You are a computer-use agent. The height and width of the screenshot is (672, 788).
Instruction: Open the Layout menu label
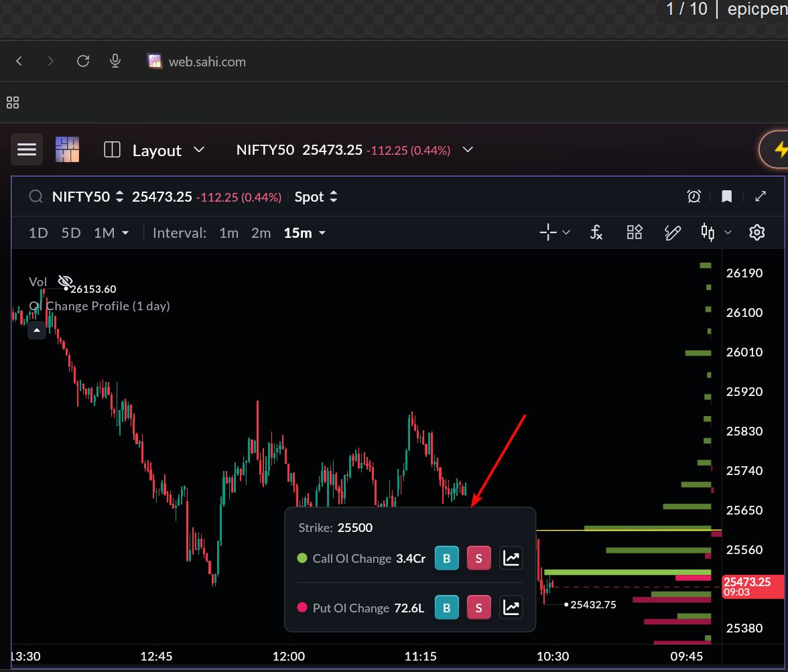157,150
